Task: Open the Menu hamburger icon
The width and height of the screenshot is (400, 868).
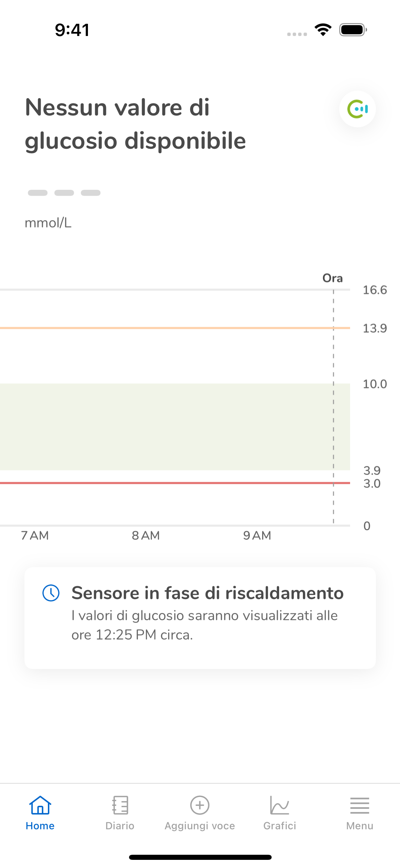Action: click(360, 806)
